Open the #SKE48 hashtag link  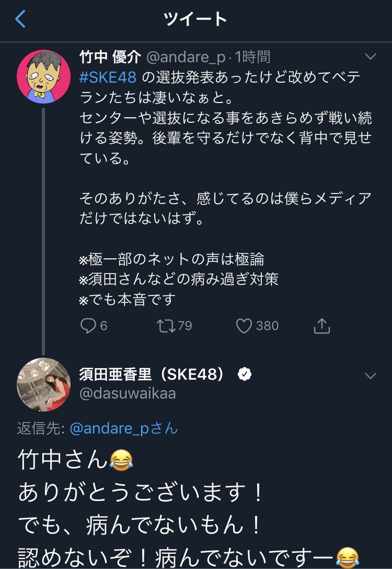108,77
